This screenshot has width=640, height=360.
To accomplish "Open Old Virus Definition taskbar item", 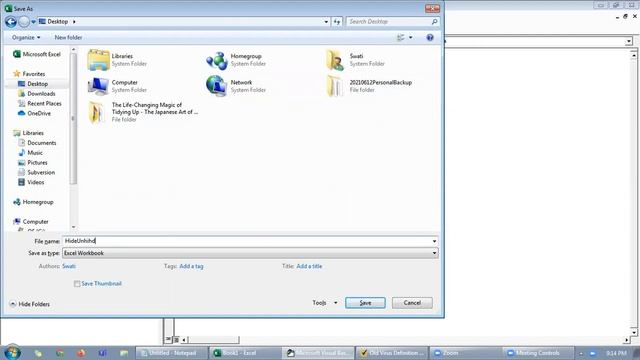I will click(392, 353).
